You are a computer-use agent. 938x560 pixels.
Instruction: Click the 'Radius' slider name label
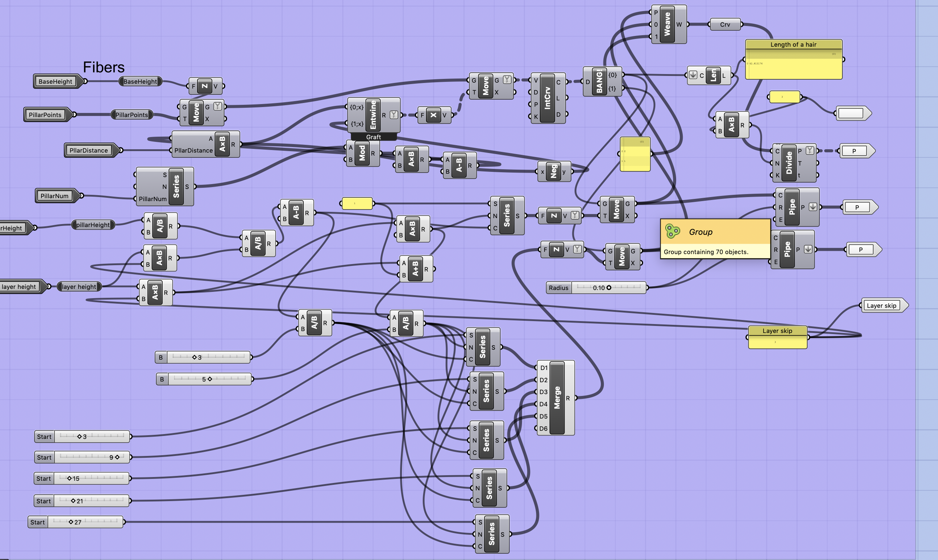(x=558, y=287)
